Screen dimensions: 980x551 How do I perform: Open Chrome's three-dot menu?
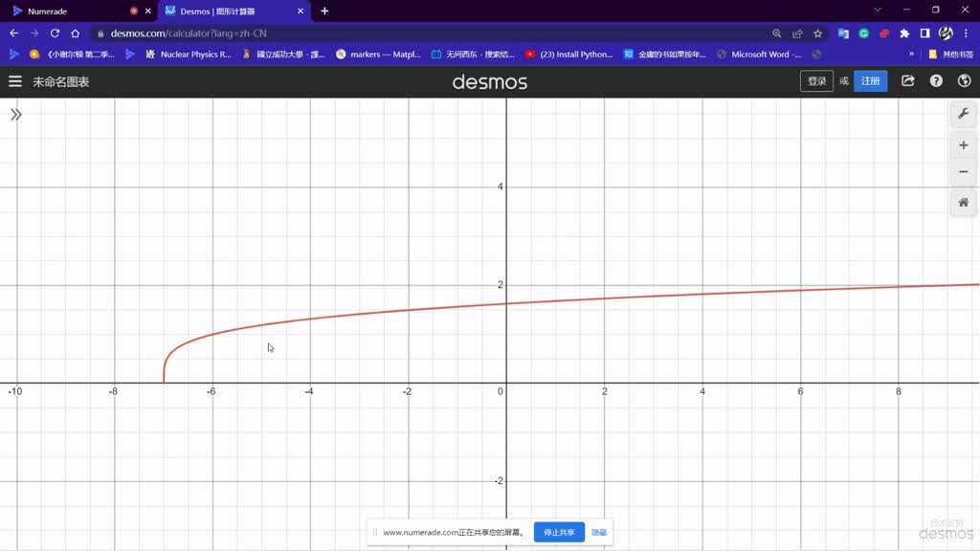click(x=967, y=32)
